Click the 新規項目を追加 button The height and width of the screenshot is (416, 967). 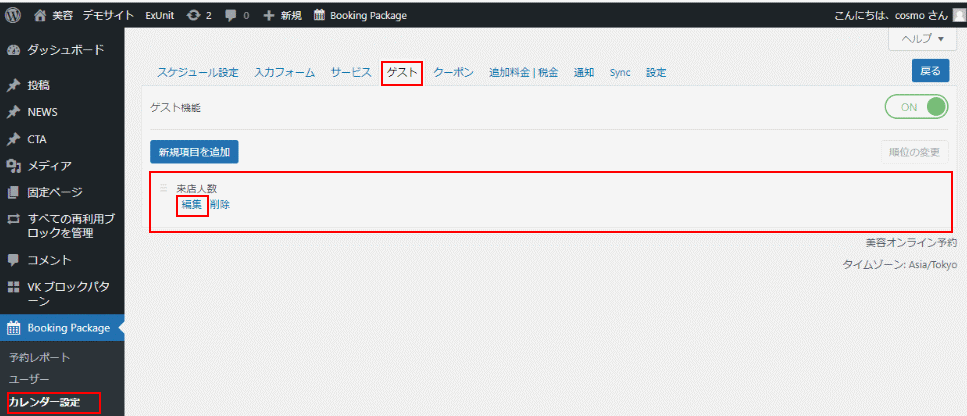pos(194,152)
